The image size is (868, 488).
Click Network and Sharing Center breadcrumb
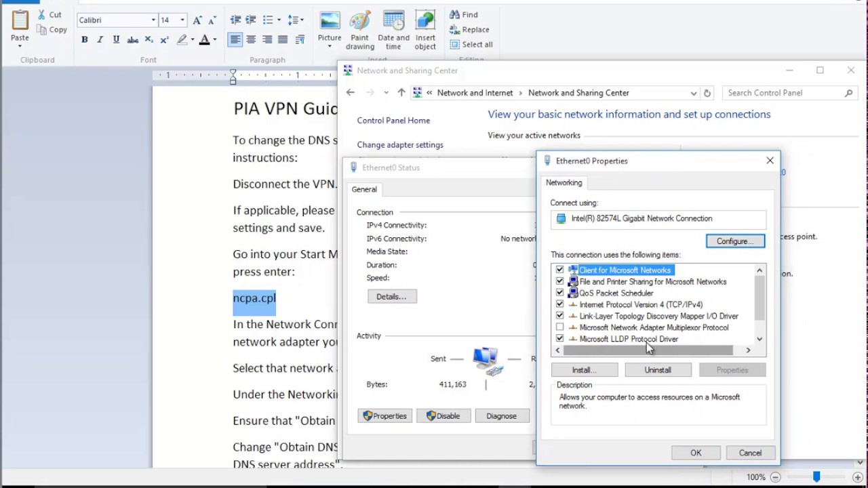[578, 93]
